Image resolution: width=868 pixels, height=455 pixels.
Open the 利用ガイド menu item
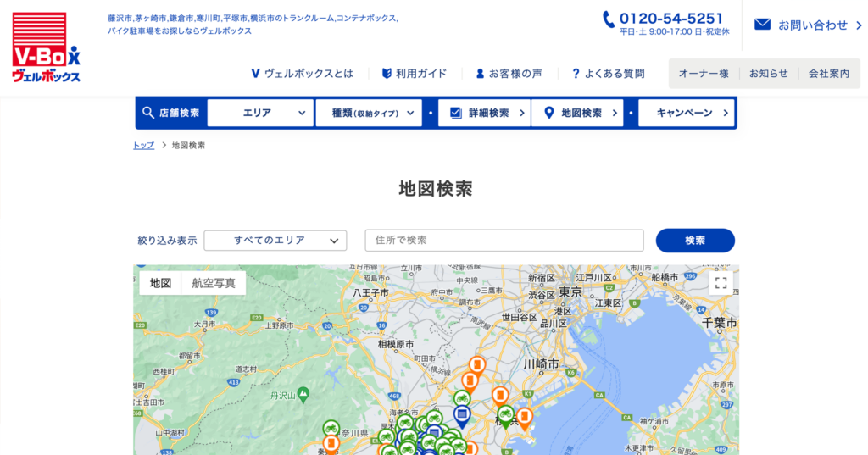click(x=414, y=74)
